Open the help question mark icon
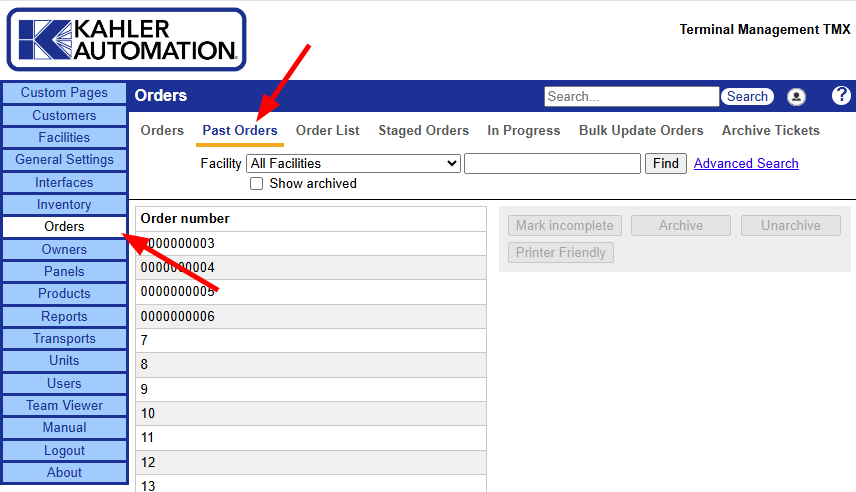This screenshot has height=492, width=856. (841, 96)
